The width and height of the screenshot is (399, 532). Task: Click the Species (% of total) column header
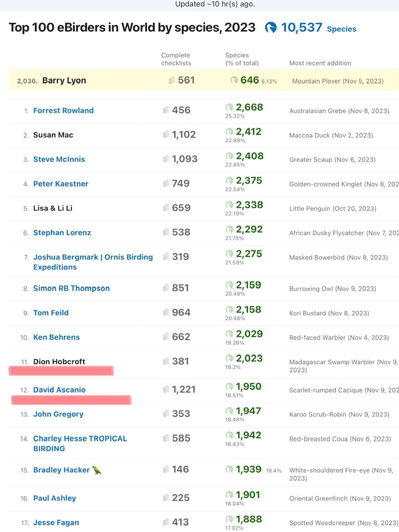[x=242, y=59]
